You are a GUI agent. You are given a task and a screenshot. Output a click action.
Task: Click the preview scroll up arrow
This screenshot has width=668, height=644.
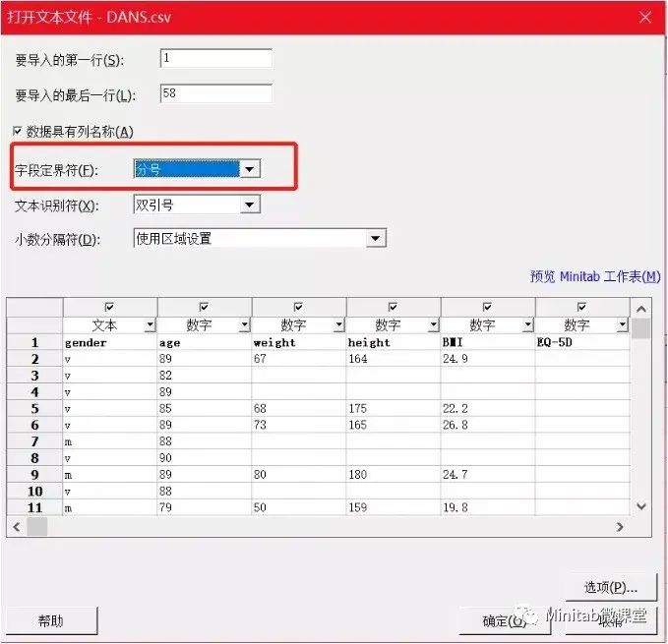tap(641, 309)
